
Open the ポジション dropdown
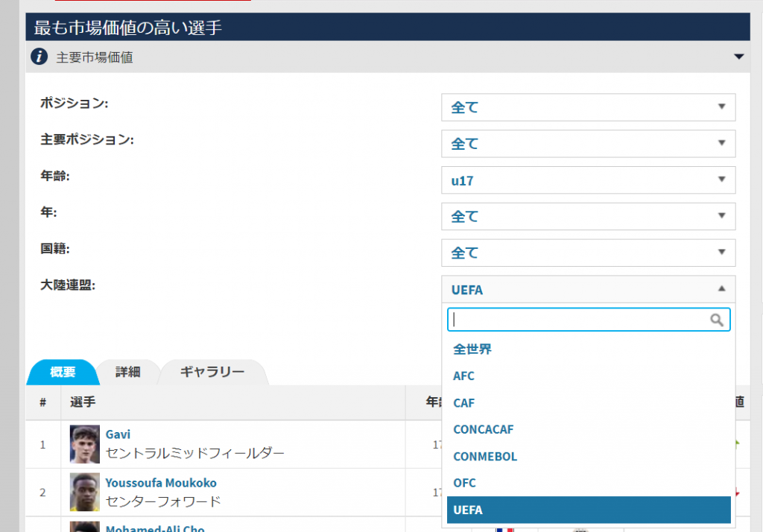pos(588,107)
